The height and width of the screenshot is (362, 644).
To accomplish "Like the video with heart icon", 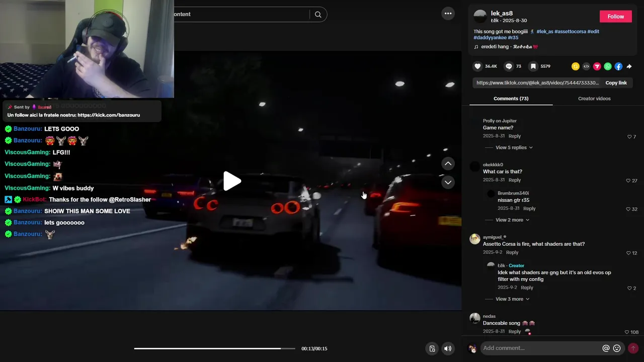I will tap(478, 66).
